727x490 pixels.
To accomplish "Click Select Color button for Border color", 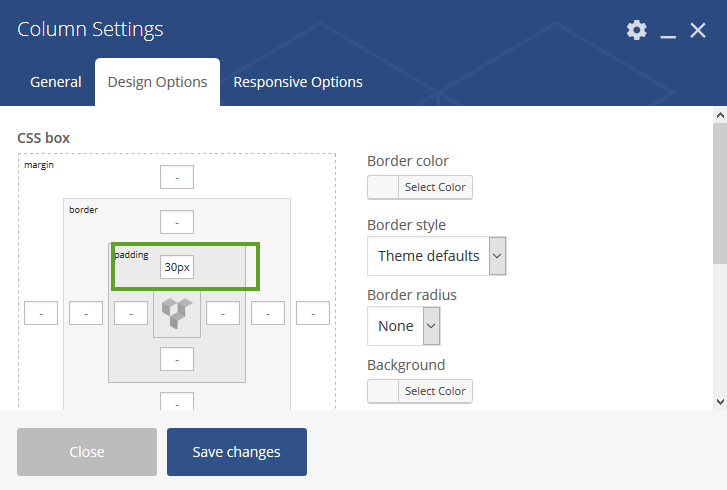I will 435,187.
